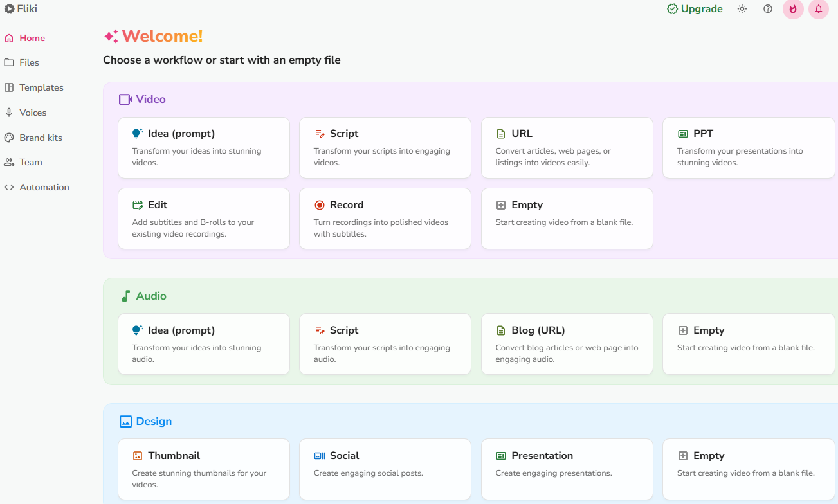The width and height of the screenshot is (838, 504).
Task: Open the notifications bell icon
Action: [x=819, y=9]
